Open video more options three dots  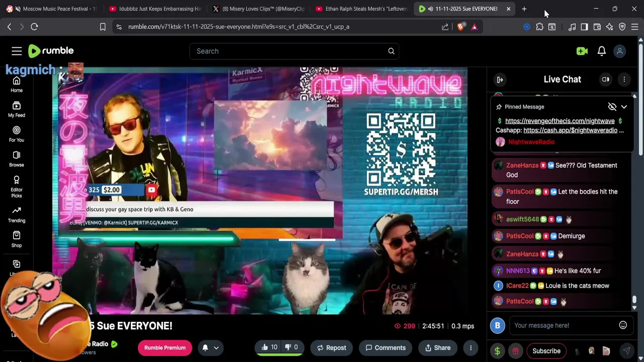[470, 347]
